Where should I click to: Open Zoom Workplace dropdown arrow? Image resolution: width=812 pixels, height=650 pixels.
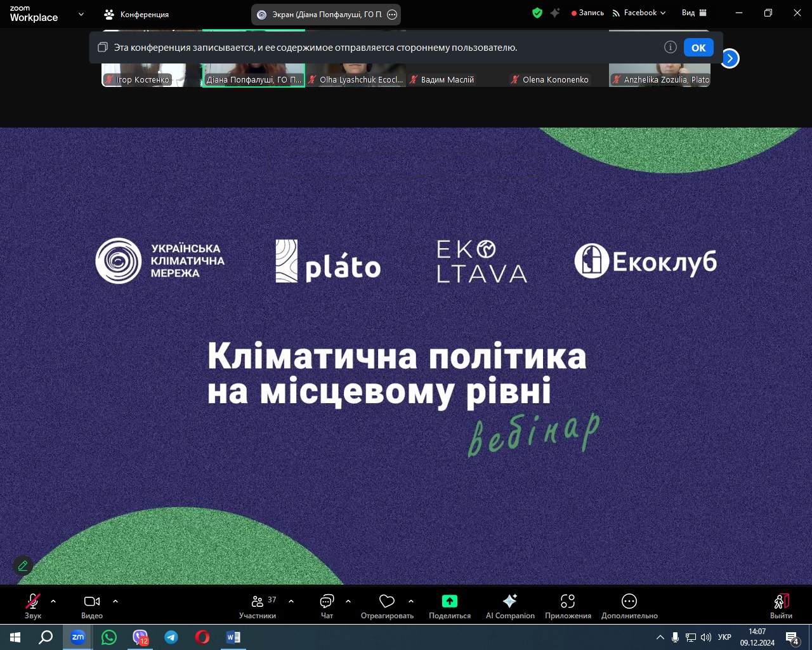[x=81, y=14]
